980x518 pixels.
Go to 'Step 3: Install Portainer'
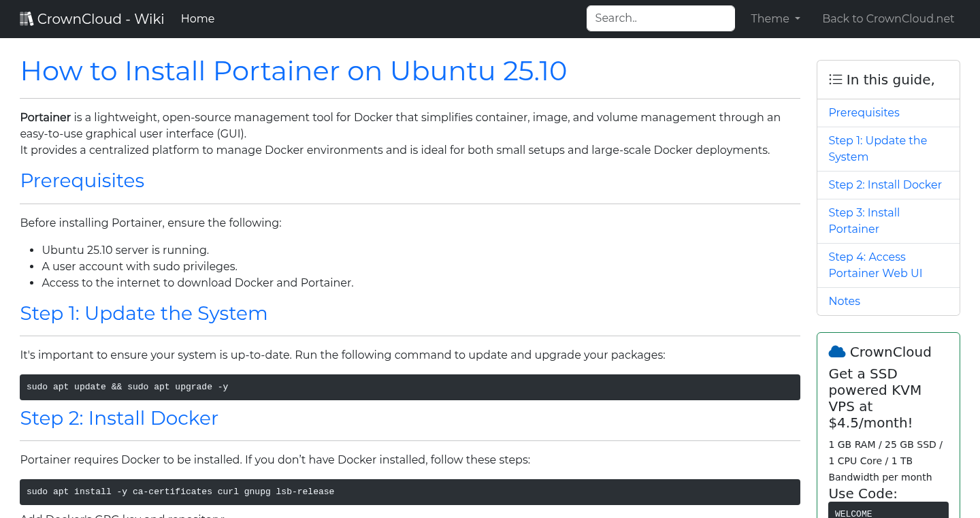864,221
